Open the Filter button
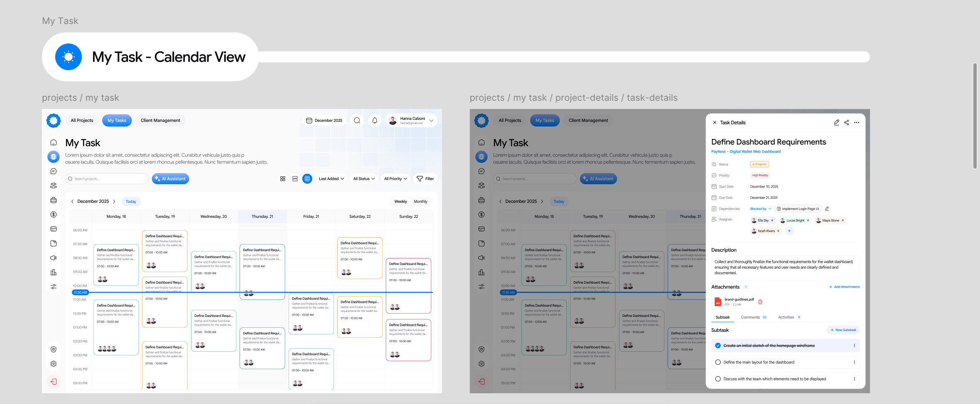The height and width of the screenshot is (404, 980). (x=425, y=179)
